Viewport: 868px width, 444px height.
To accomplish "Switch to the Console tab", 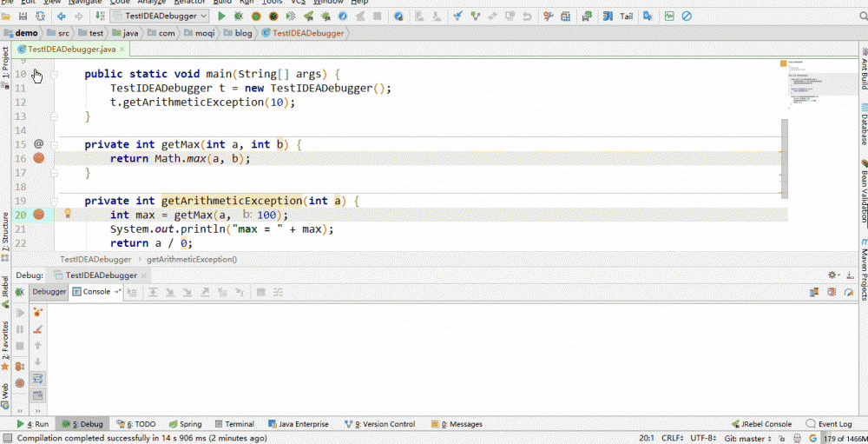I will coord(97,292).
